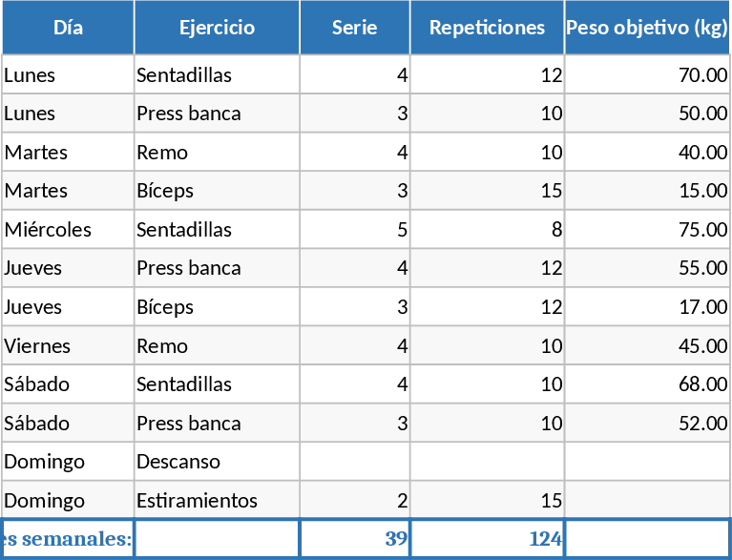Click the Repeticiones total cell showing 124
This screenshot has width=732, height=560.
(x=487, y=539)
